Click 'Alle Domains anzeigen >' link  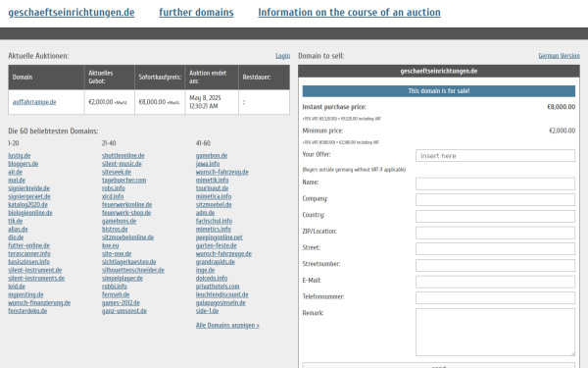pyautogui.click(x=227, y=326)
